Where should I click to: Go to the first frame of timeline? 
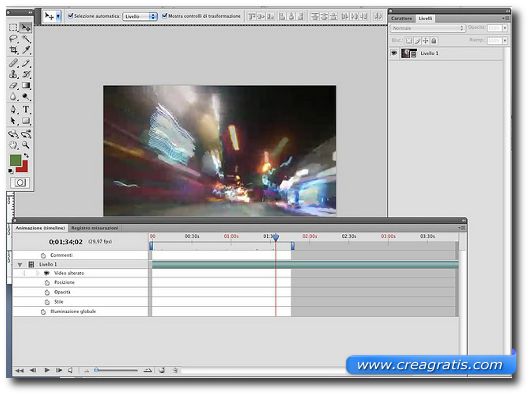[x=20, y=371]
